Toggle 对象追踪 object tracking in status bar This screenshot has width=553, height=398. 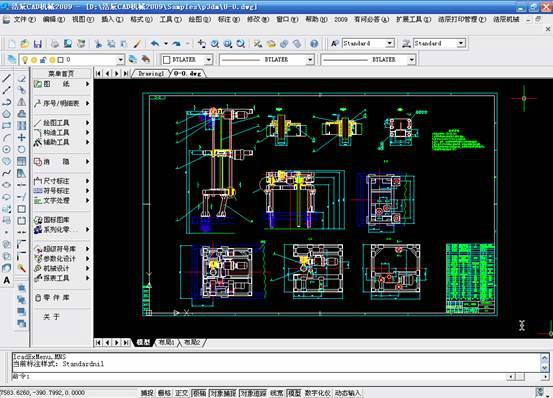[253, 393]
